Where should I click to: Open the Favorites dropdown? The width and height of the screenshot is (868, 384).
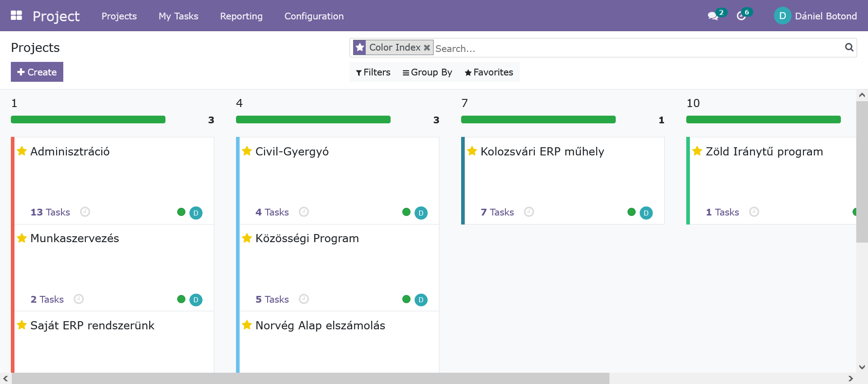click(489, 72)
